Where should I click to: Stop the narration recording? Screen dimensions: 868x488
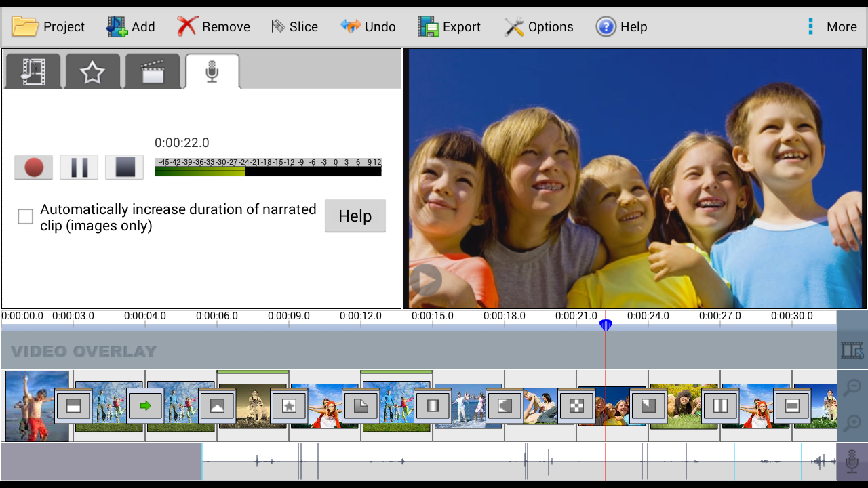pyautogui.click(x=123, y=167)
